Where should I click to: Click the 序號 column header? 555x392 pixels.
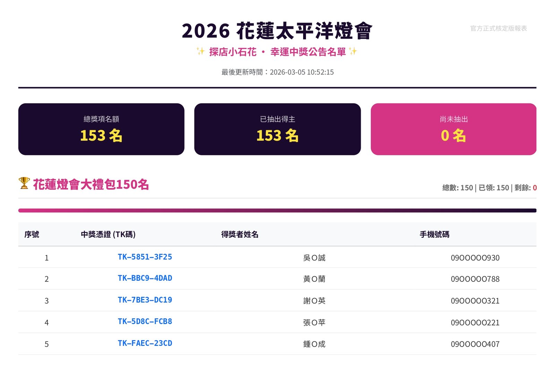click(x=32, y=235)
